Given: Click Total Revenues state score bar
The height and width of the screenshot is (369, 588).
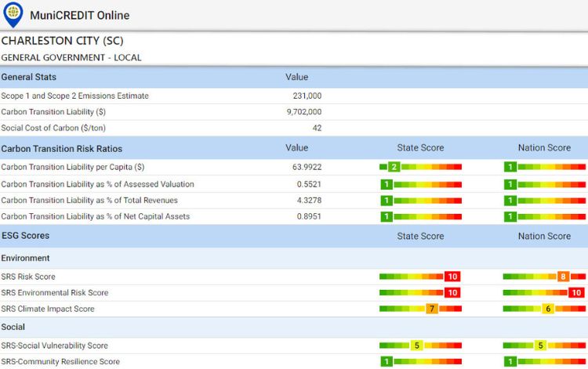Looking at the screenshot, I should [x=420, y=201].
